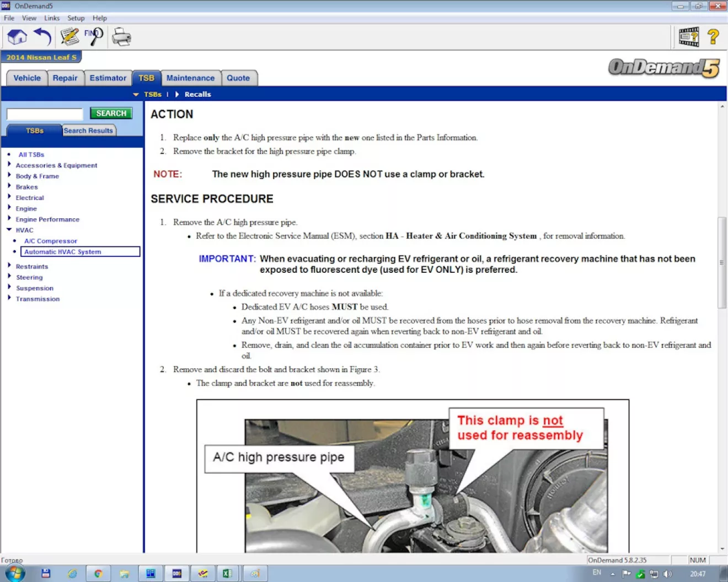
Task: Switch to the Quote tab
Action: tap(238, 78)
